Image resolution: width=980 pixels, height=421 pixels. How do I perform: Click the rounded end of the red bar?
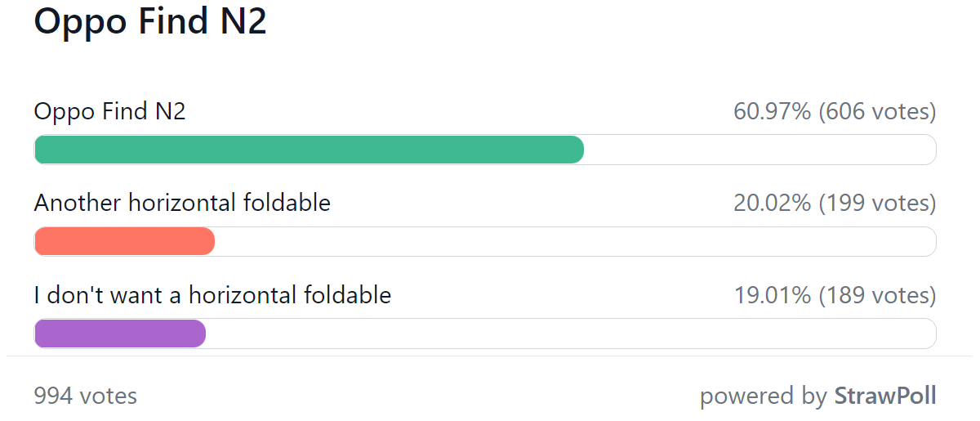[207, 241]
